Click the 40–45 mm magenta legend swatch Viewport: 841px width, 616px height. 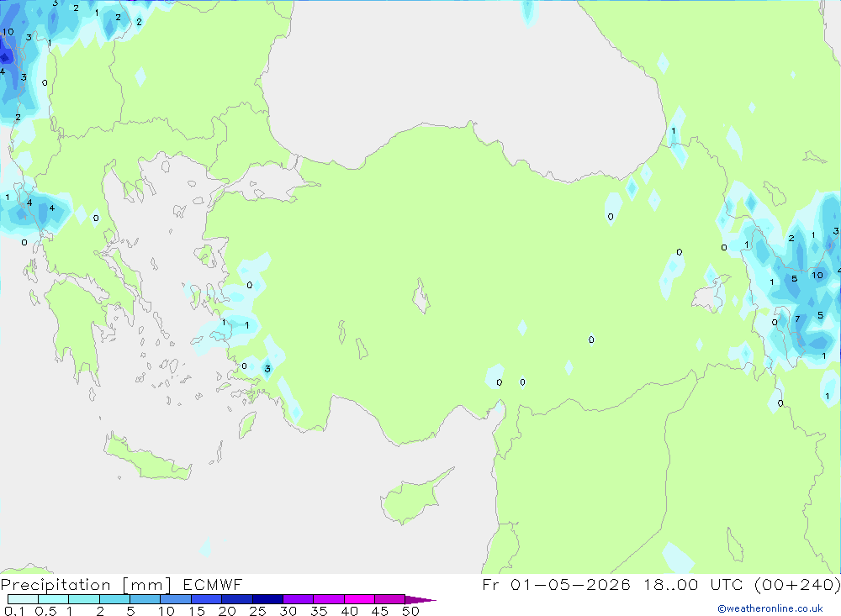(359, 599)
